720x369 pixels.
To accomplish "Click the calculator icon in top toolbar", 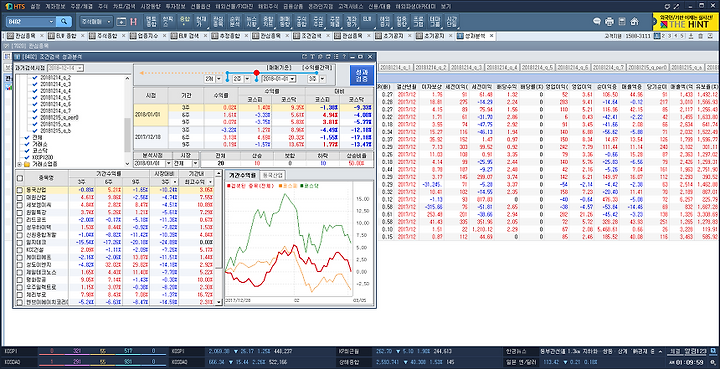I will pos(622,22).
